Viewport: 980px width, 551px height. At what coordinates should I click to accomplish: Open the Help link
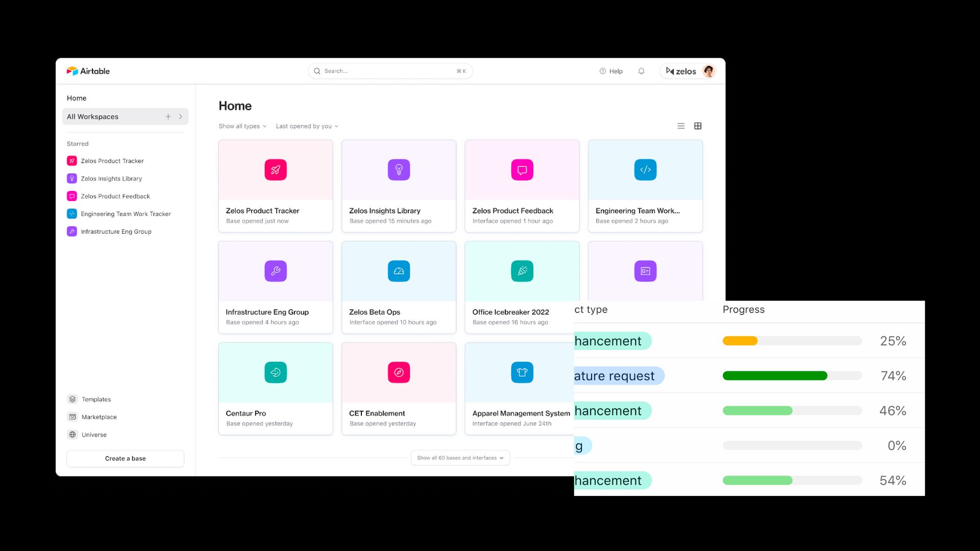pyautogui.click(x=611, y=71)
